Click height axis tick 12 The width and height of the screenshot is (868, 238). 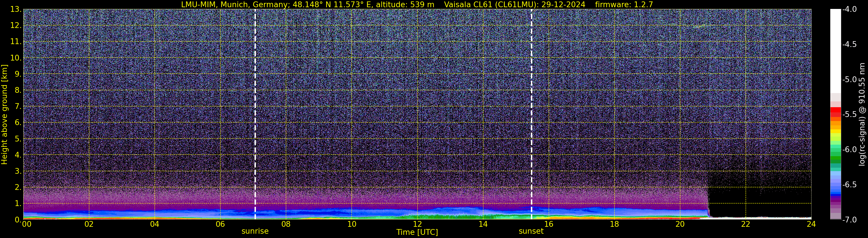click(16, 26)
